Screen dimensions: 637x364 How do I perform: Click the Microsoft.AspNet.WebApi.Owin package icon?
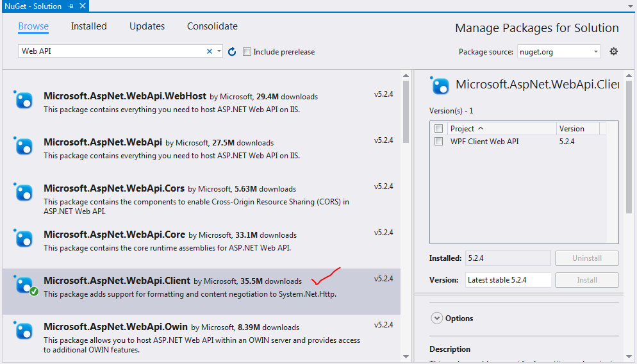coord(24,331)
